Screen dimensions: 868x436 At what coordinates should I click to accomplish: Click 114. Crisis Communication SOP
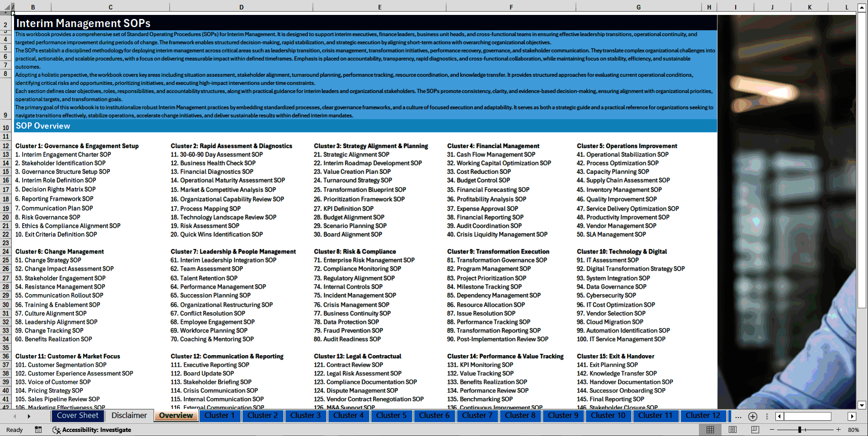[x=214, y=391]
